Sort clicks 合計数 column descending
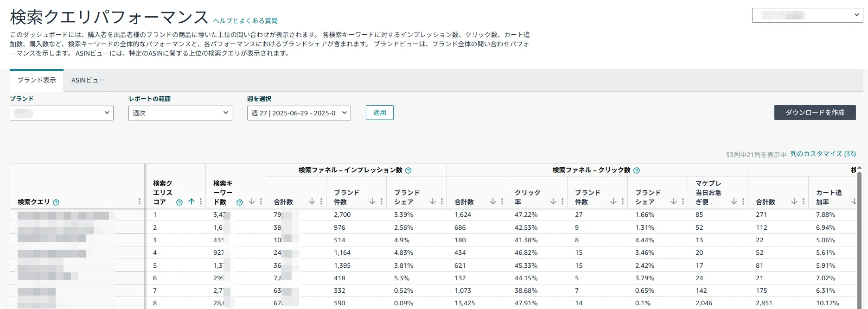 493,202
